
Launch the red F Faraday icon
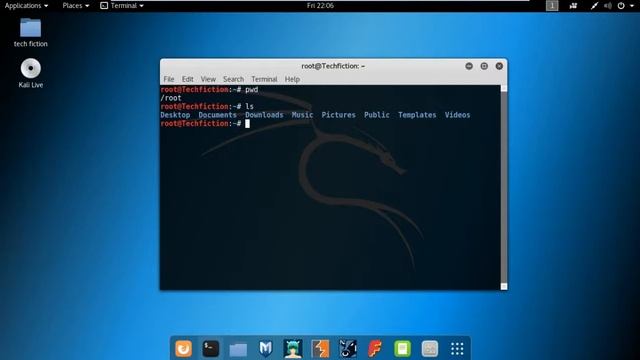point(375,349)
